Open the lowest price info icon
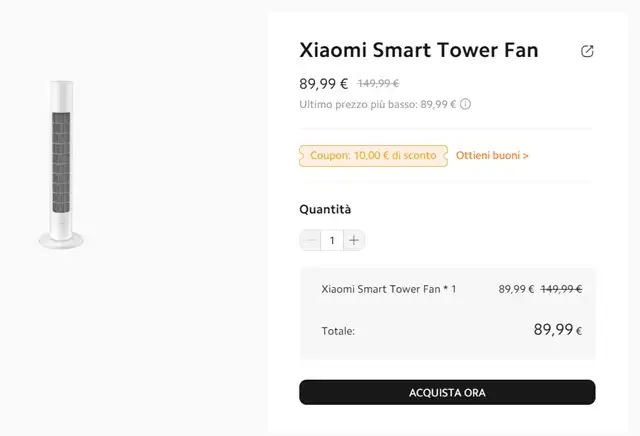The image size is (640, 436). click(466, 104)
